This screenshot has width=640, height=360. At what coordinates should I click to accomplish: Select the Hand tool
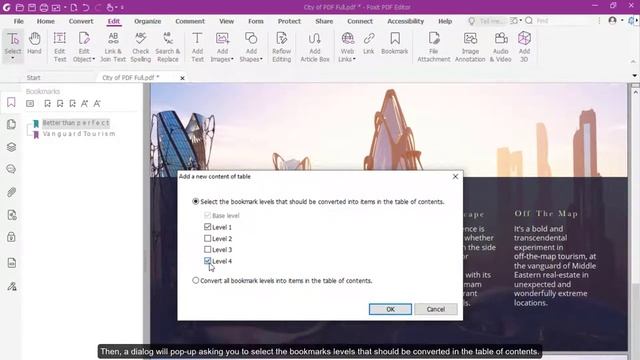click(34, 43)
